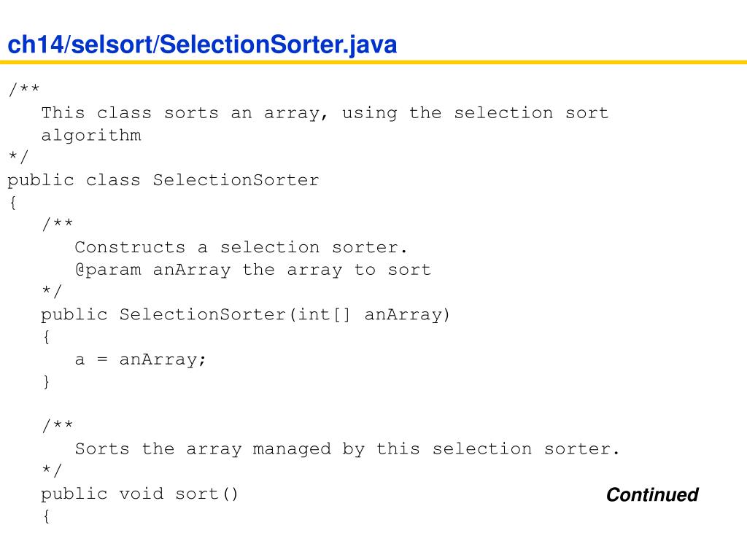Click the yellow horizontal divider line

[373, 62]
